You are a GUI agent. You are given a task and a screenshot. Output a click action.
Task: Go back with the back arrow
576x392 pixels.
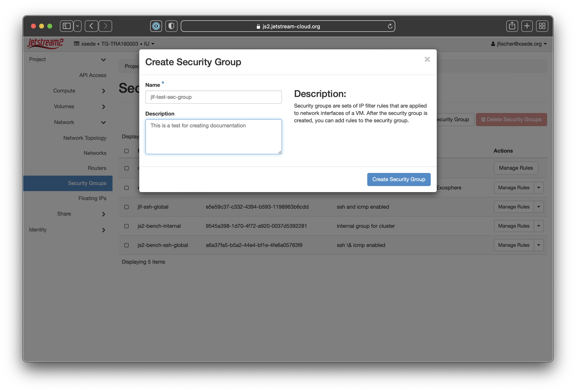[92, 26]
